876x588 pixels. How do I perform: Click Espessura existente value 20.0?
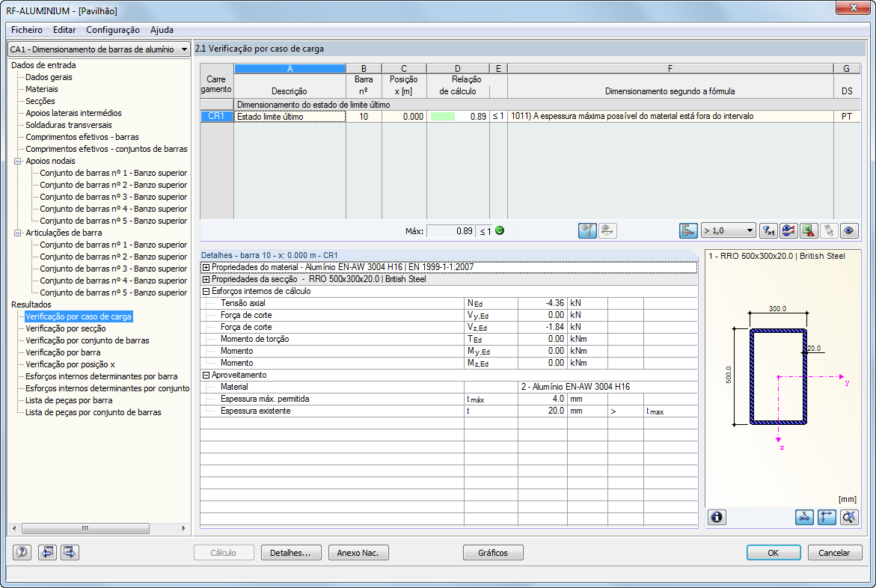coord(542,411)
